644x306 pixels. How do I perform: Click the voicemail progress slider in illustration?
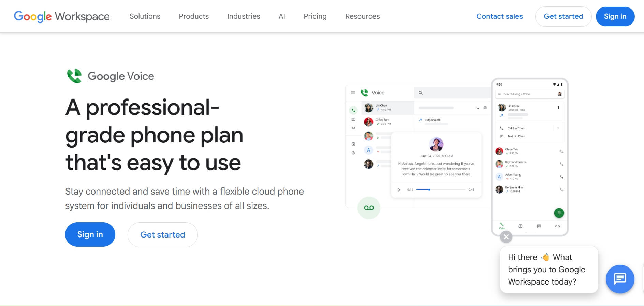point(441,190)
